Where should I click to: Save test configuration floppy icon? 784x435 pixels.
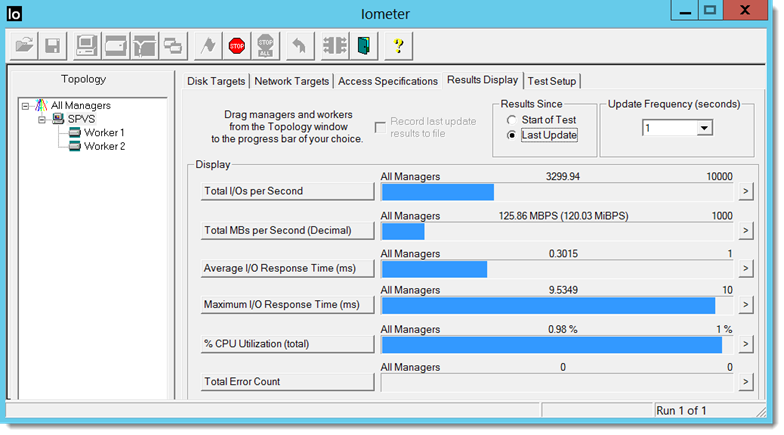[x=52, y=46]
